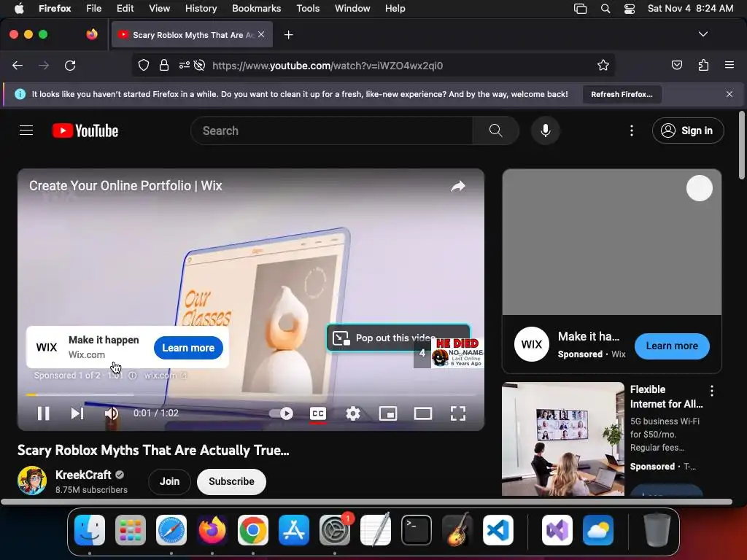Screen dimensions: 747x560
Task: Toggle closed captions CC button
Action: pyautogui.click(x=318, y=413)
